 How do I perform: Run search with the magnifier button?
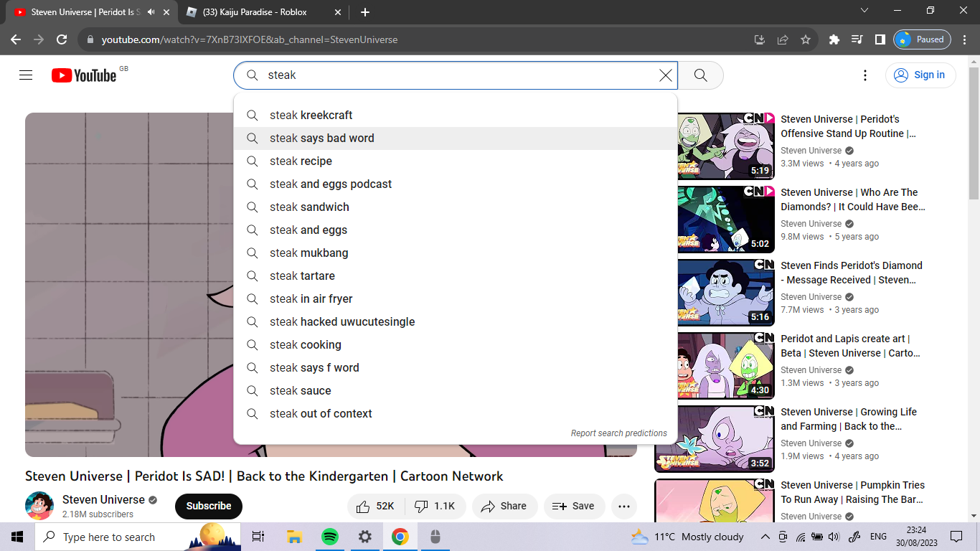[x=701, y=75]
